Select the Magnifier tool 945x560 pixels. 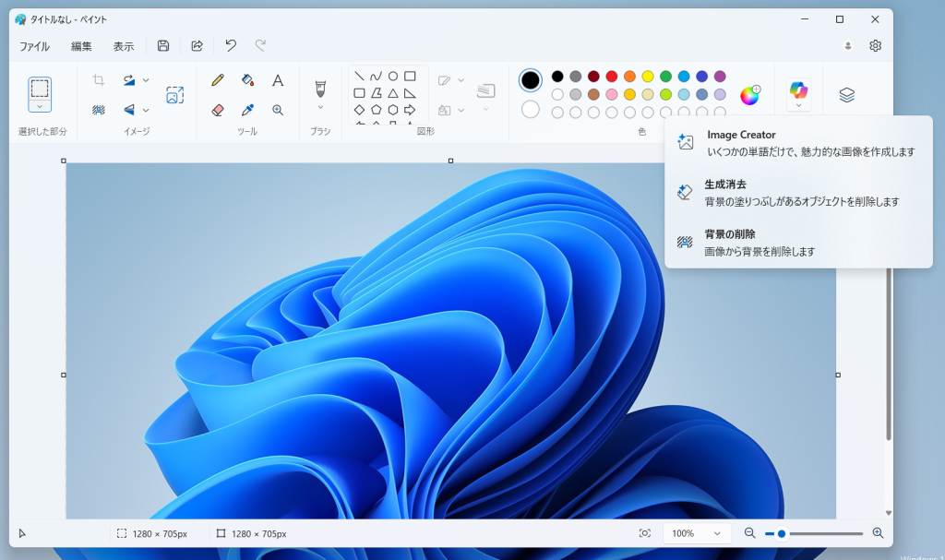pyautogui.click(x=277, y=110)
